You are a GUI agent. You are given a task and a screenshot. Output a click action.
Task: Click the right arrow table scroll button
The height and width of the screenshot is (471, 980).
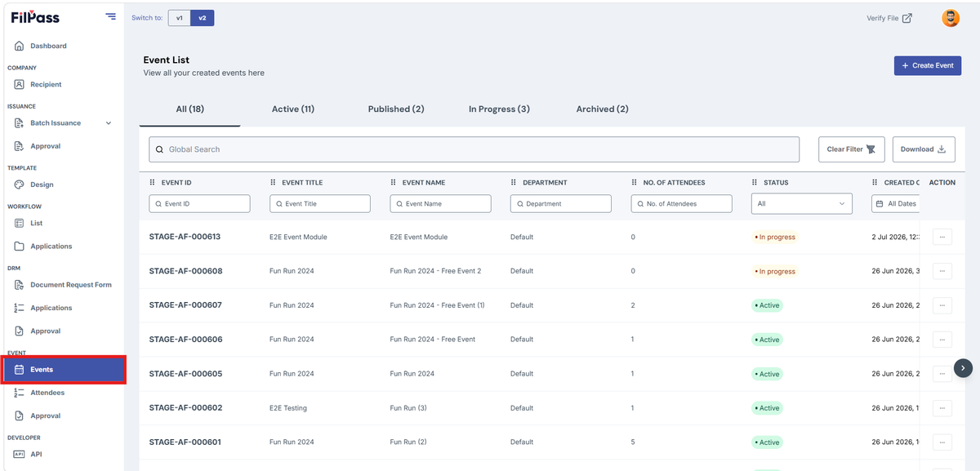point(964,368)
